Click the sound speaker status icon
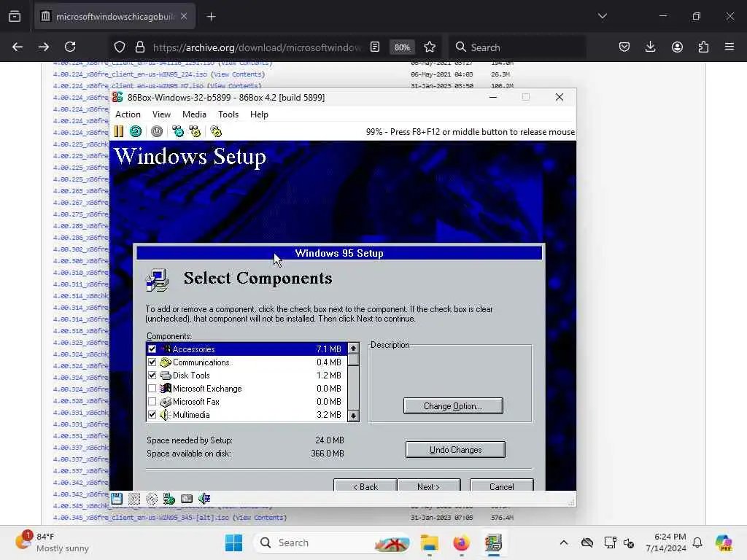The height and width of the screenshot is (560, 747). click(x=204, y=499)
